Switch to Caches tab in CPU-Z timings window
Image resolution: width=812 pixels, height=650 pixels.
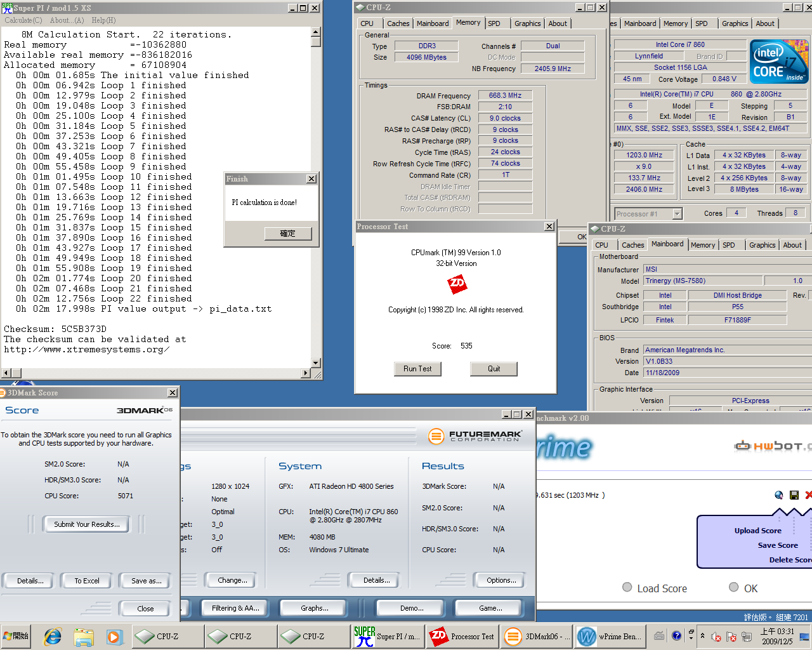point(398,23)
